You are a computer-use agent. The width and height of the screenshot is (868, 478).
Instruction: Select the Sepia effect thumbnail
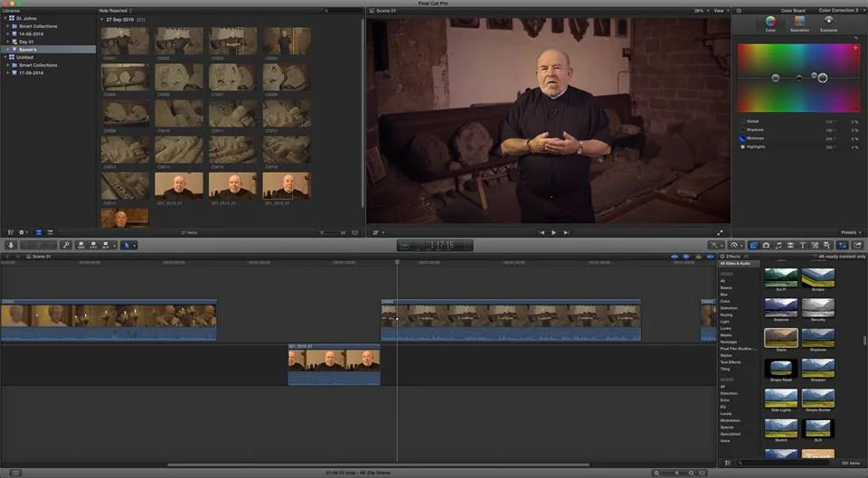780,338
